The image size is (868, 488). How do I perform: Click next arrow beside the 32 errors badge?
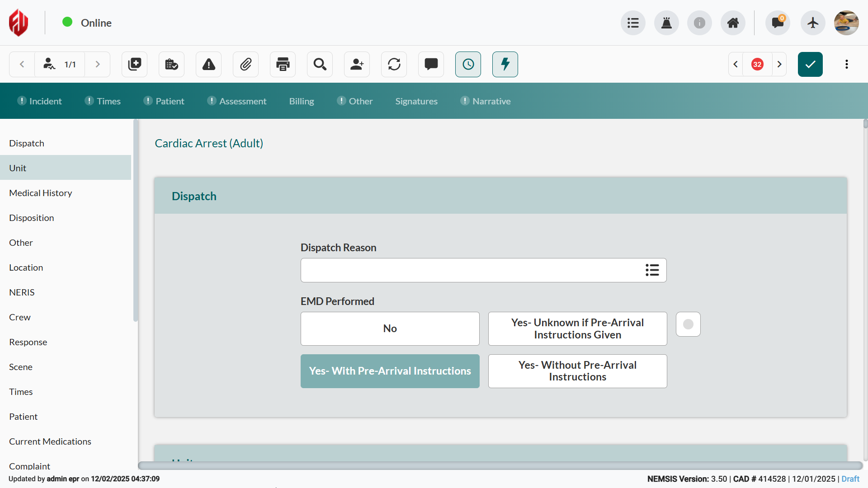click(x=779, y=64)
